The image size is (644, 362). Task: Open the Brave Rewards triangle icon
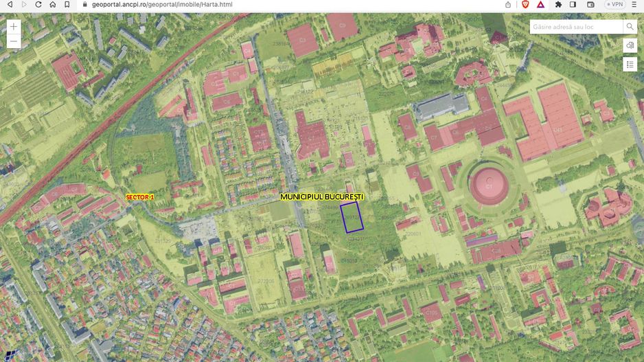(541, 4)
